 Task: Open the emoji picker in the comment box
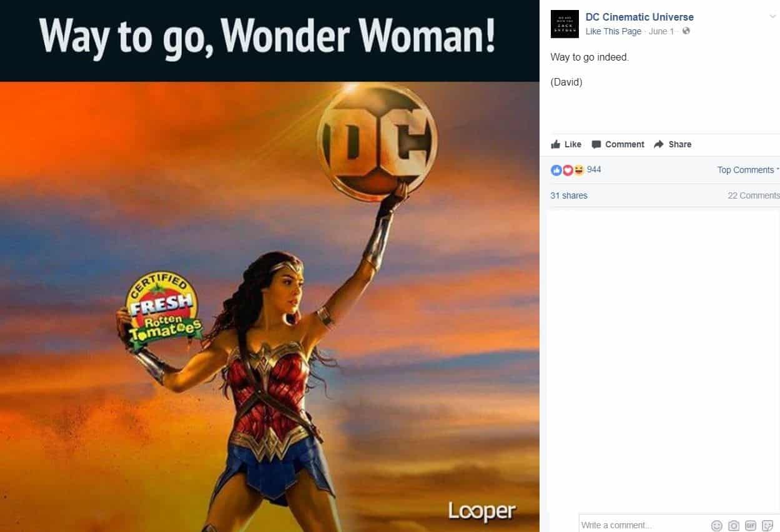717,526
